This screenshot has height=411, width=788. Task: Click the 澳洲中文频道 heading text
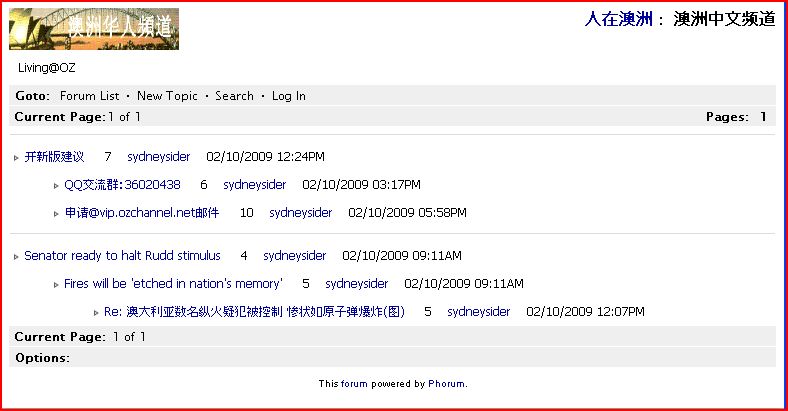(x=724, y=19)
